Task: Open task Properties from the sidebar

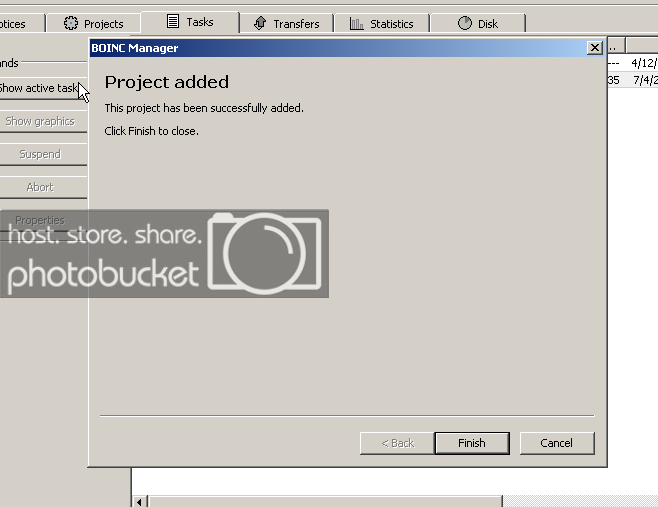Action: tap(40, 220)
